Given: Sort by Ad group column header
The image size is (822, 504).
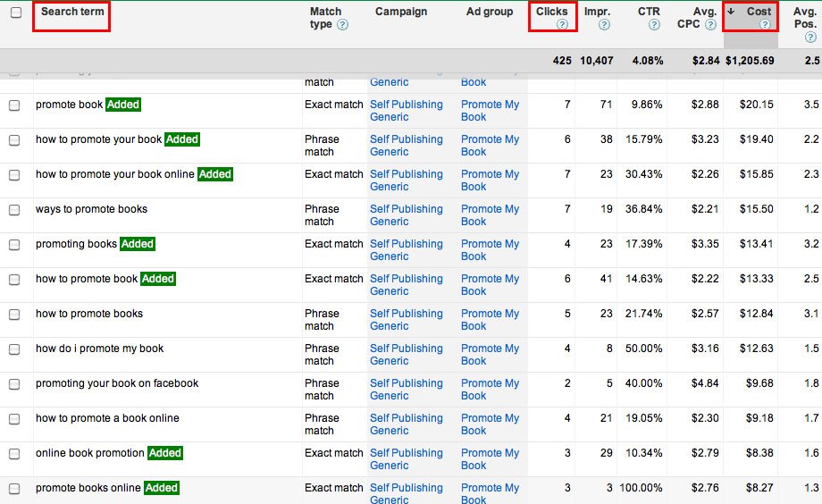Looking at the screenshot, I should [490, 12].
